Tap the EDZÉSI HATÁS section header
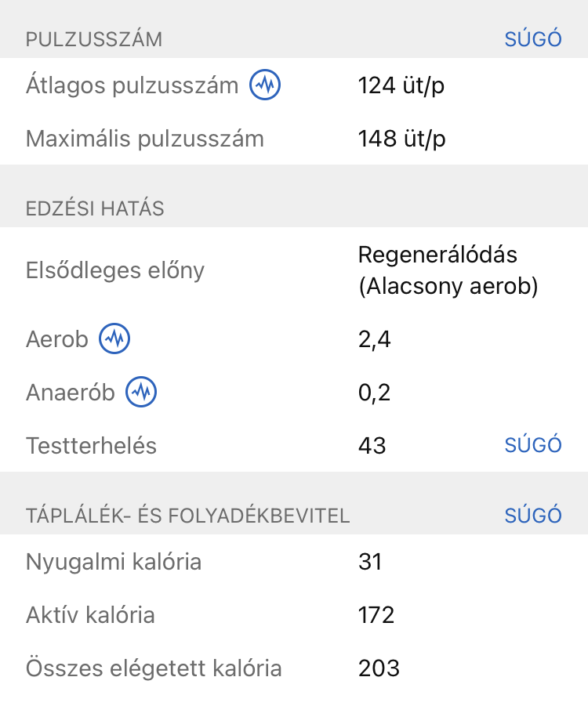Viewport: 588px width, 706px height. (x=95, y=208)
